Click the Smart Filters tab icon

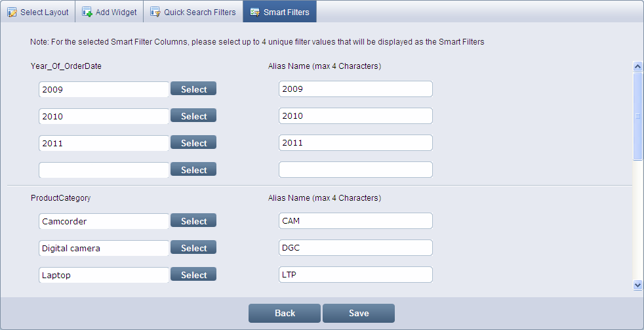[255, 12]
